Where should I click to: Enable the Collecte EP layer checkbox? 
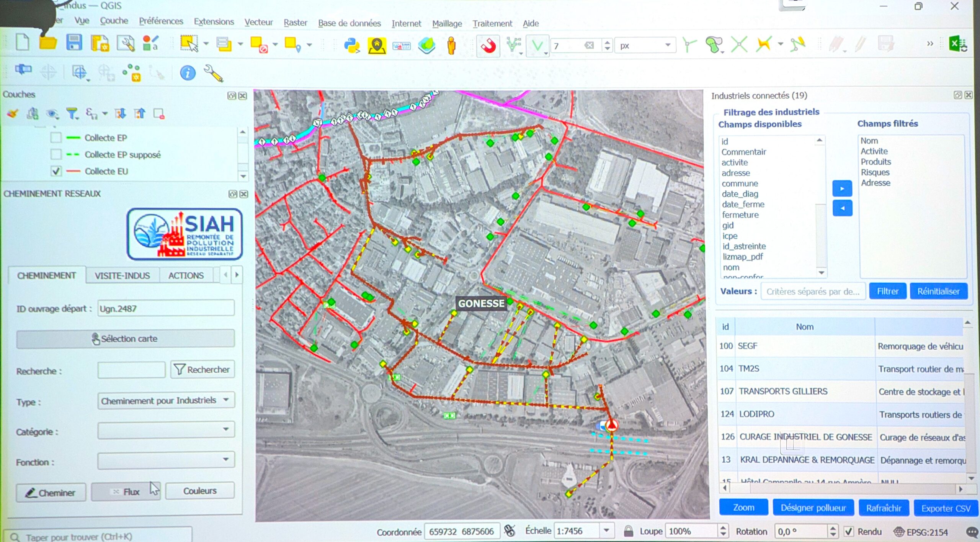(x=56, y=137)
